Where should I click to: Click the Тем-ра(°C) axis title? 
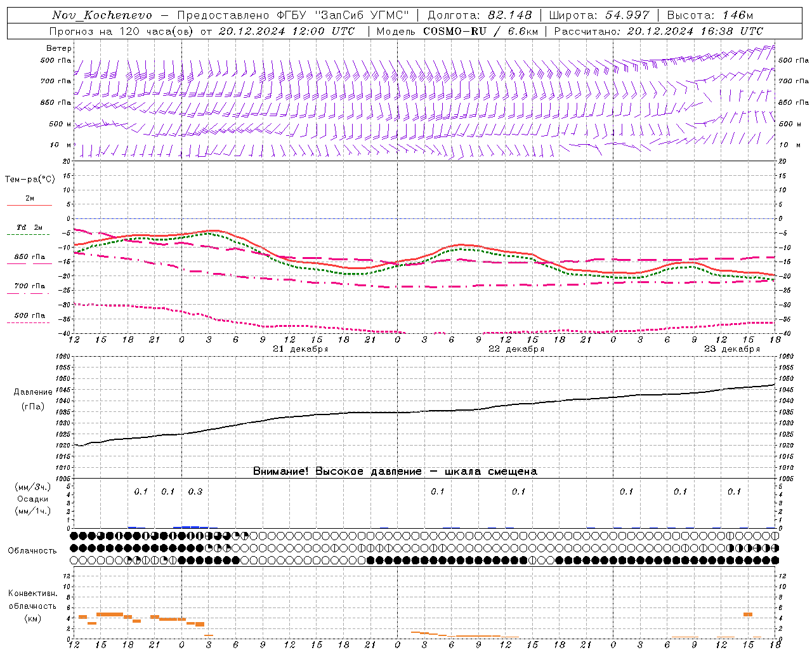[30, 180]
